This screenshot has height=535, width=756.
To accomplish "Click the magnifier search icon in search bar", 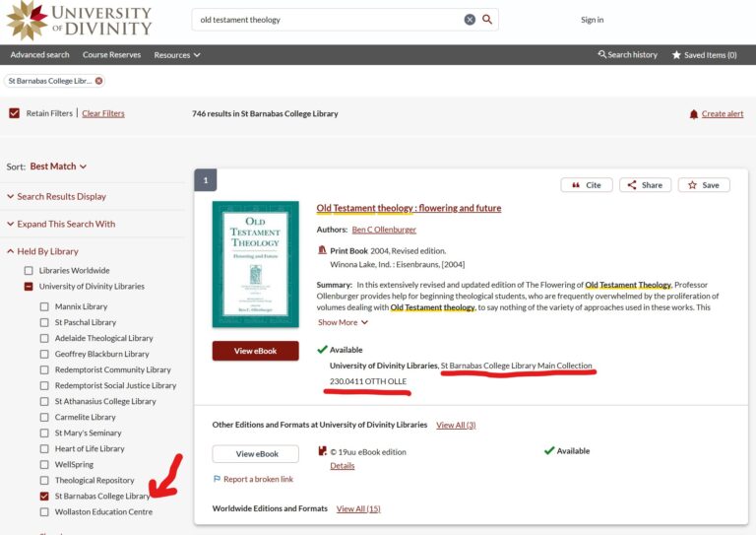I will (x=487, y=20).
